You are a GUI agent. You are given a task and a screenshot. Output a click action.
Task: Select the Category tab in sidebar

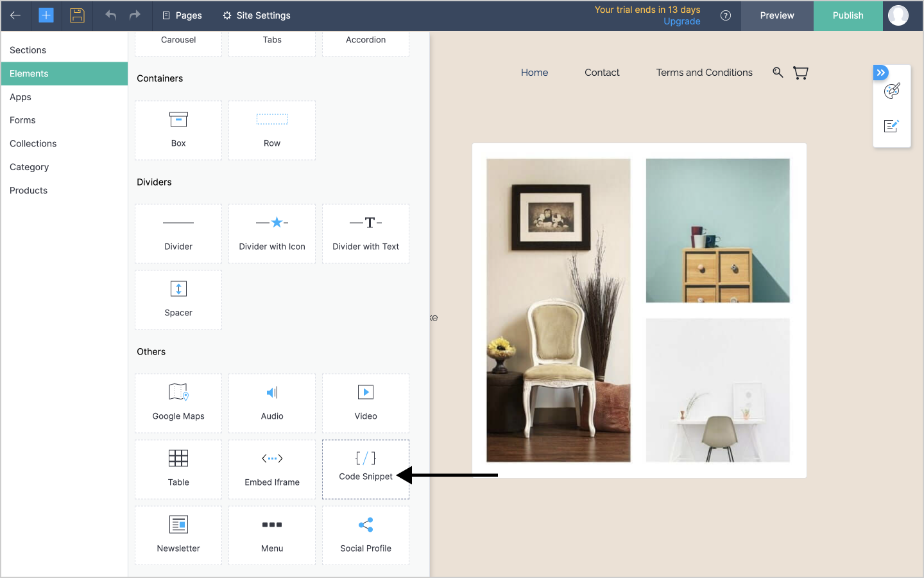click(x=64, y=167)
